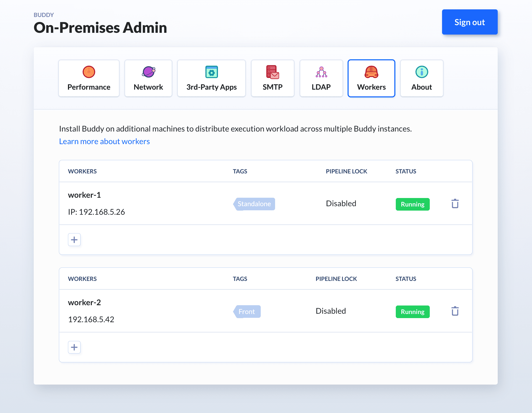Select the worker-2 name
The height and width of the screenshot is (413, 532).
tap(84, 302)
